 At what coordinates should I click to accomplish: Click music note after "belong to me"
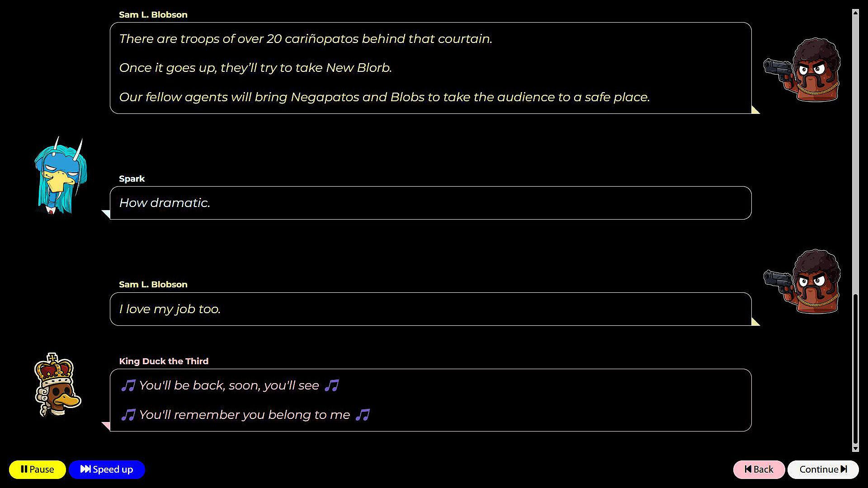point(363,415)
